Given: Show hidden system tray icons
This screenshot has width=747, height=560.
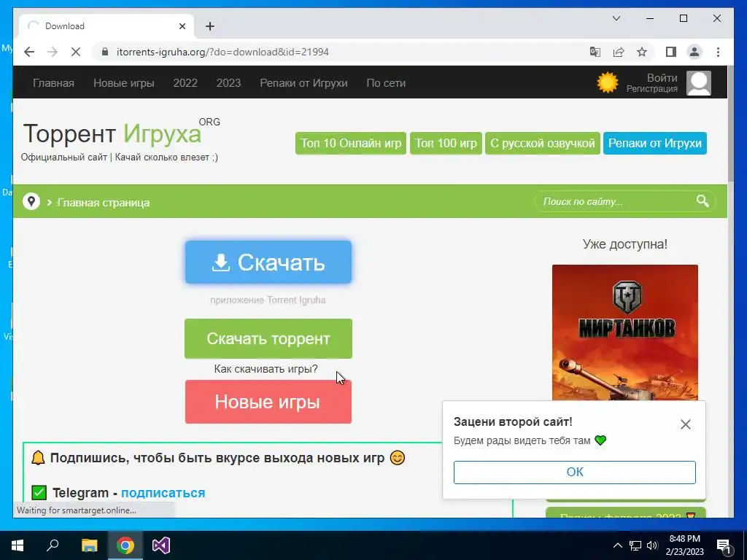Looking at the screenshot, I should [617, 545].
